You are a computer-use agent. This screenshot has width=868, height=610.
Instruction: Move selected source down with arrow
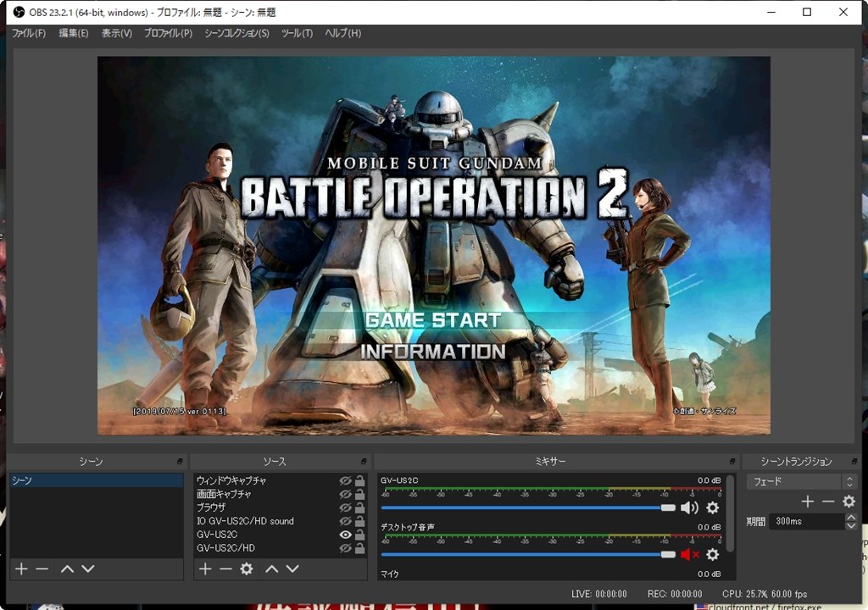(292, 568)
